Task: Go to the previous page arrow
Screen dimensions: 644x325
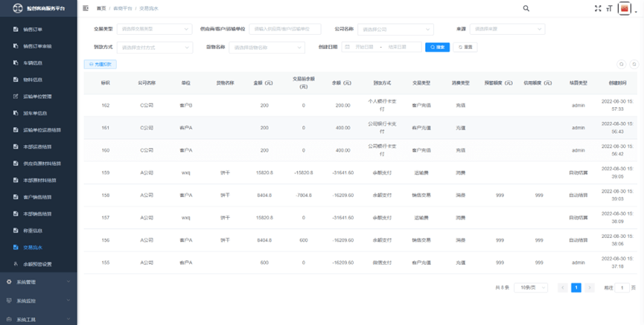Action: tap(563, 288)
